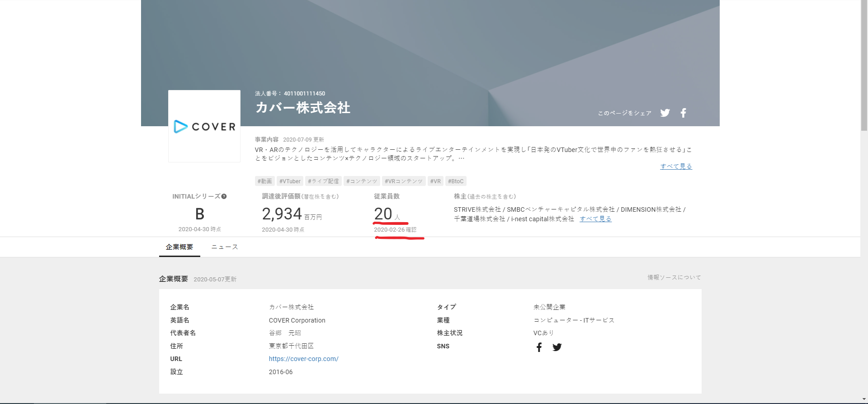The height and width of the screenshot is (404, 868).
Task: Click the vertical page scrollbar
Action: click(x=864, y=68)
